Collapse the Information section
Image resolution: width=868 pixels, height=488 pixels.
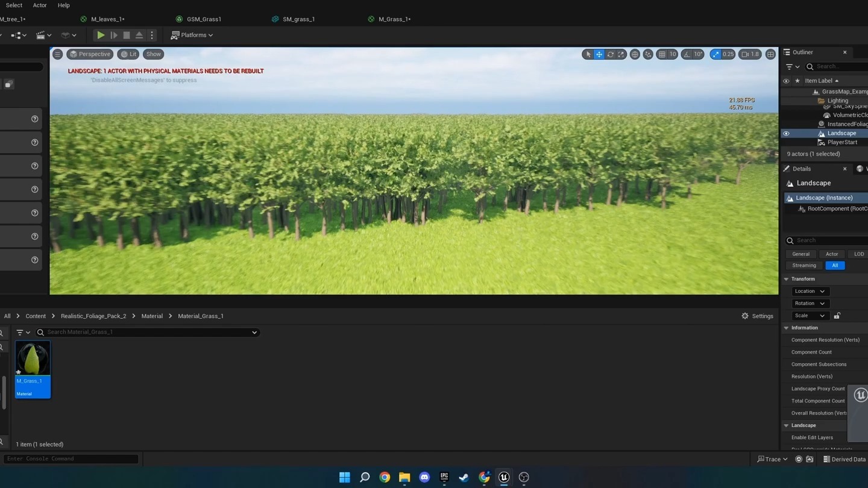[x=786, y=328]
